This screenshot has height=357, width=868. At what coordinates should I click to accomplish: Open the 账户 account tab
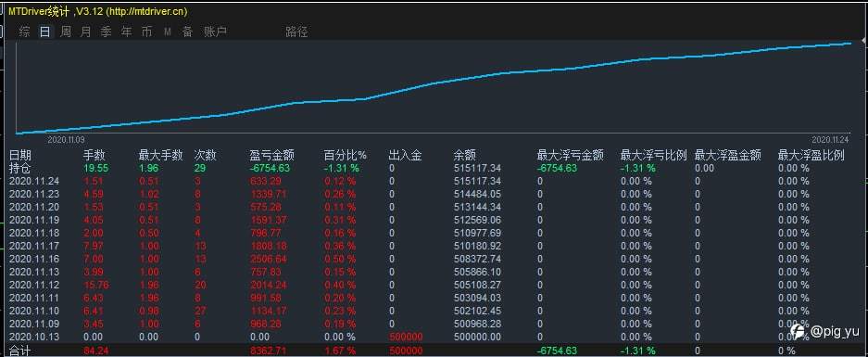215,32
